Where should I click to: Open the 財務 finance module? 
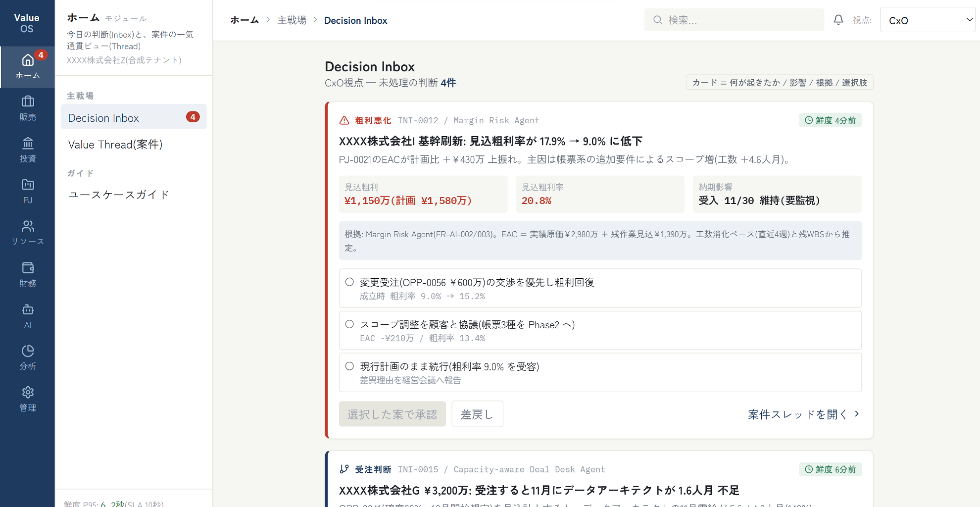coord(27,275)
